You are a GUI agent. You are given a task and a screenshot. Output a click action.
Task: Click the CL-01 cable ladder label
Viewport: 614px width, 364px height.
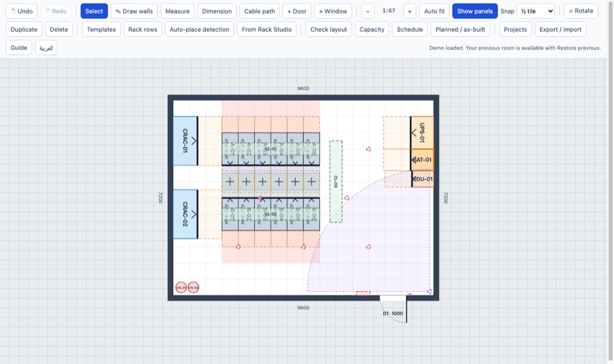pyautogui.click(x=271, y=149)
